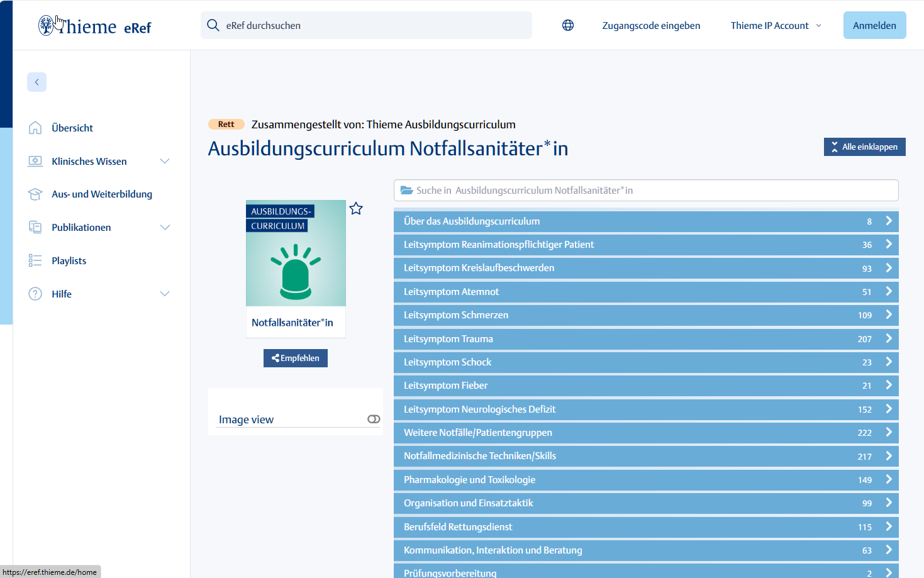Open Playlists menu item
The height and width of the screenshot is (578, 924).
69,260
